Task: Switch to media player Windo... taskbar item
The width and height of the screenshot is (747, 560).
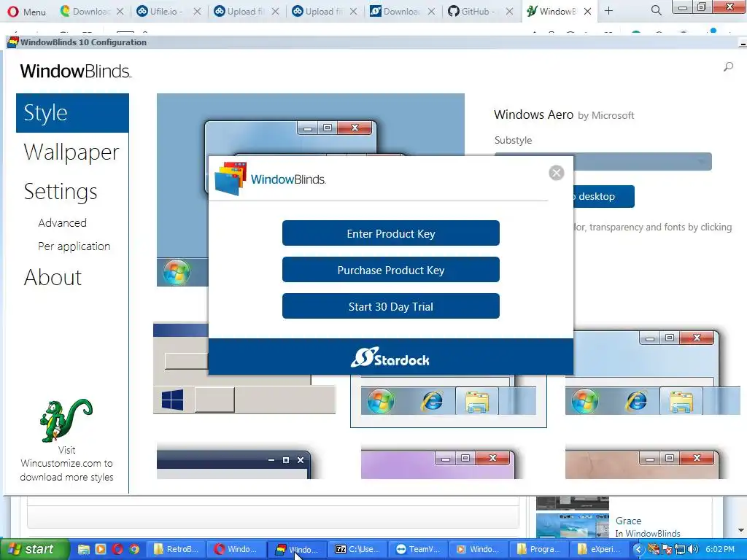Action: [x=479, y=549]
